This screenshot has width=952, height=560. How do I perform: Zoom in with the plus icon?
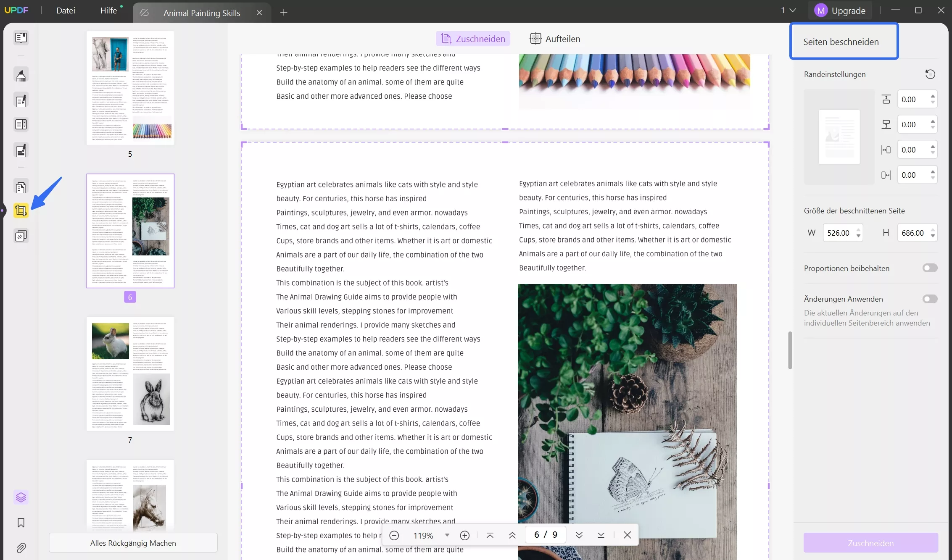[464, 535]
